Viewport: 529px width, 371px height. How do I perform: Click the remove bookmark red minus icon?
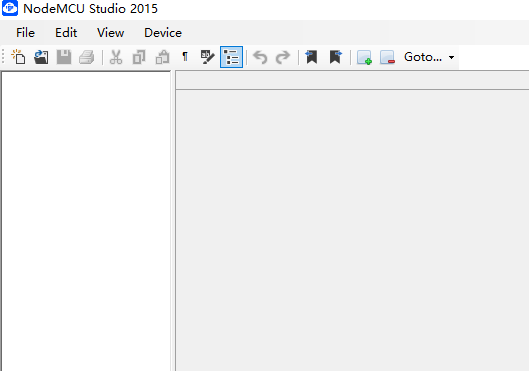pyautogui.click(x=387, y=57)
